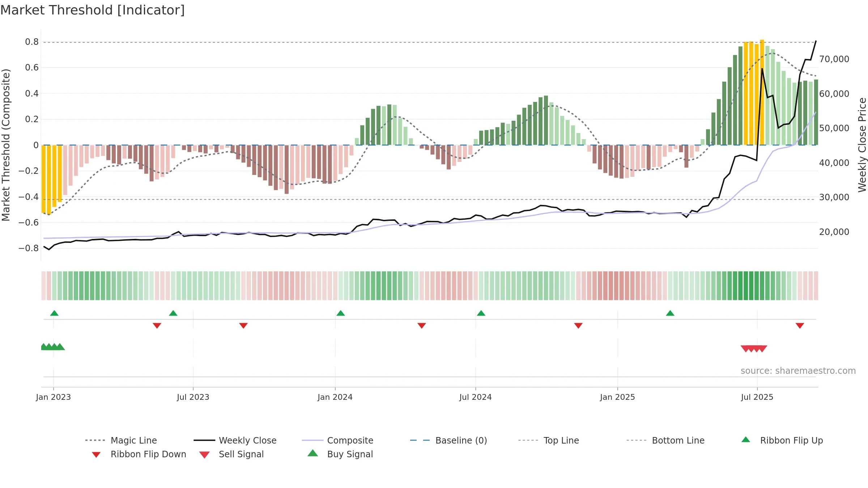The height and width of the screenshot is (488, 868).
Task: Select the ribbon flip up marker after Jan 2025
Action: [670, 313]
